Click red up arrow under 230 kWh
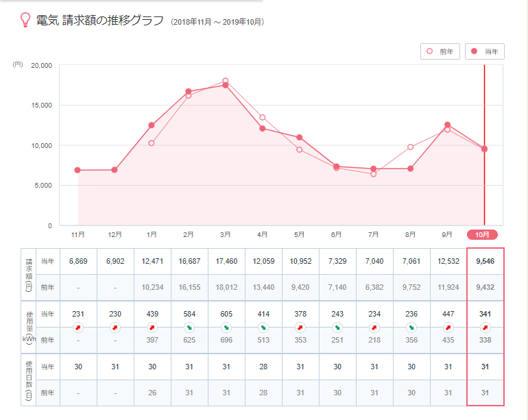The width and height of the screenshot is (528, 420). click(115, 327)
